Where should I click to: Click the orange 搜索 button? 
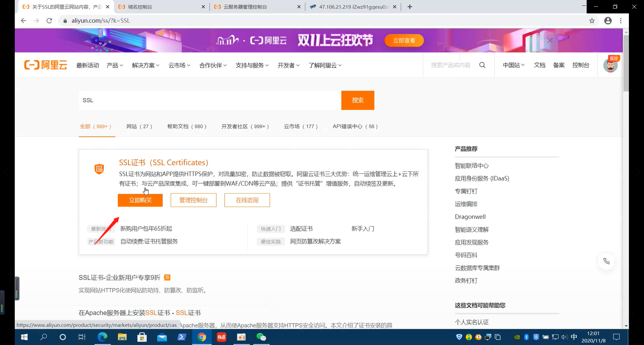[358, 100]
